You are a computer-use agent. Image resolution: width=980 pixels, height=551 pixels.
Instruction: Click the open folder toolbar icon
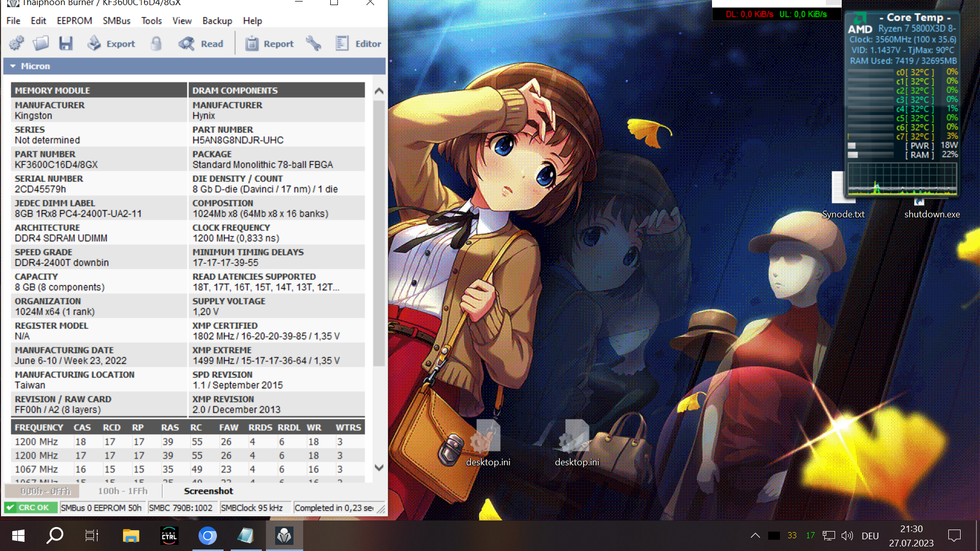pyautogui.click(x=41, y=43)
